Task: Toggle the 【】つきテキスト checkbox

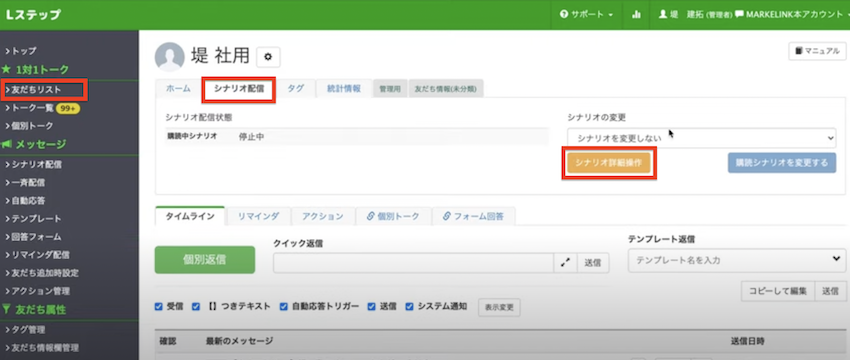Action: (196, 306)
